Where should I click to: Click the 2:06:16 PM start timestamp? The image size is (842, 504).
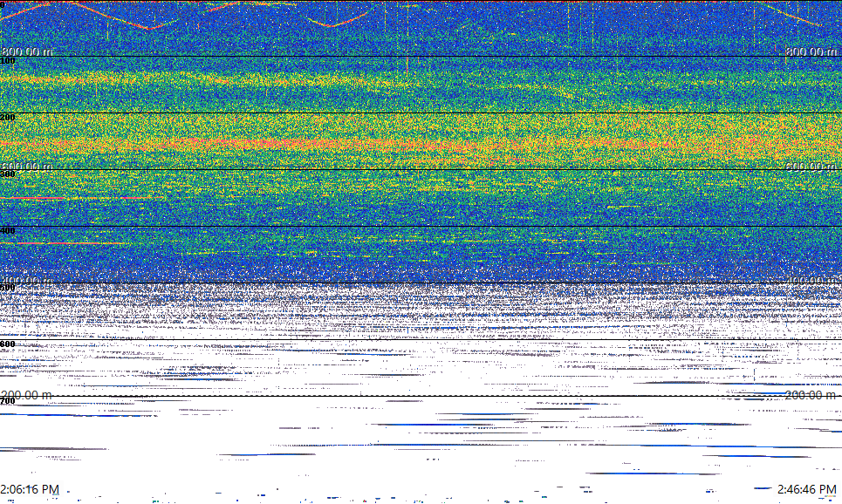click(x=30, y=489)
